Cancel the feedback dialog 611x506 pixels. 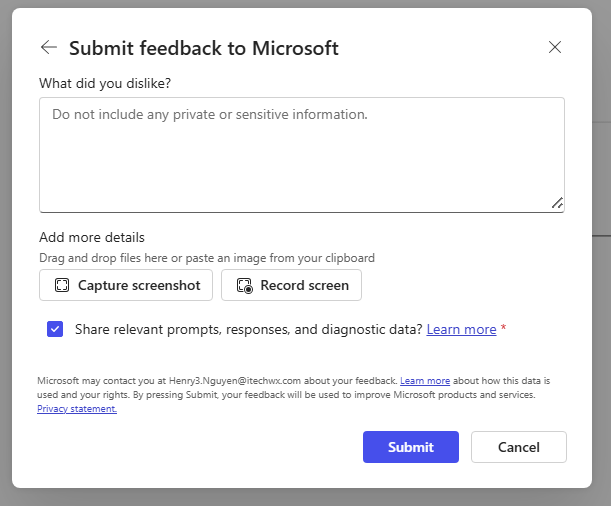click(x=519, y=447)
